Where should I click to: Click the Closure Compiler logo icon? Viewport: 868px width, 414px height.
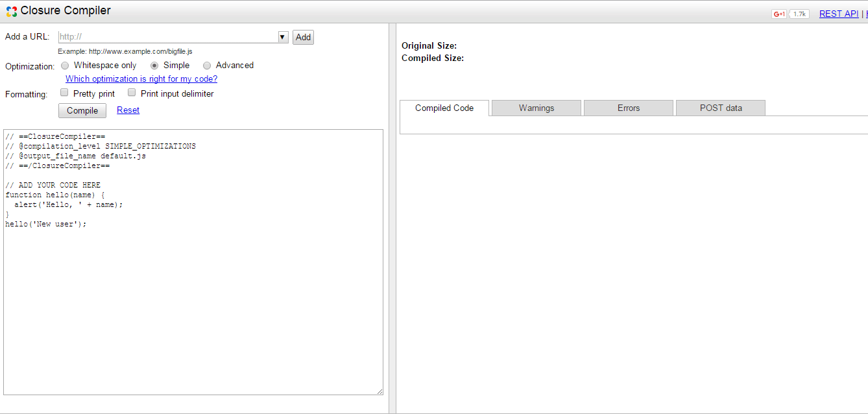click(11, 11)
